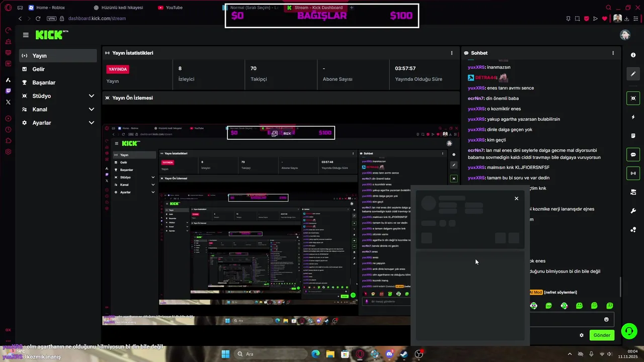Close the loading popup with X
644x362 pixels.
pos(516,199)
